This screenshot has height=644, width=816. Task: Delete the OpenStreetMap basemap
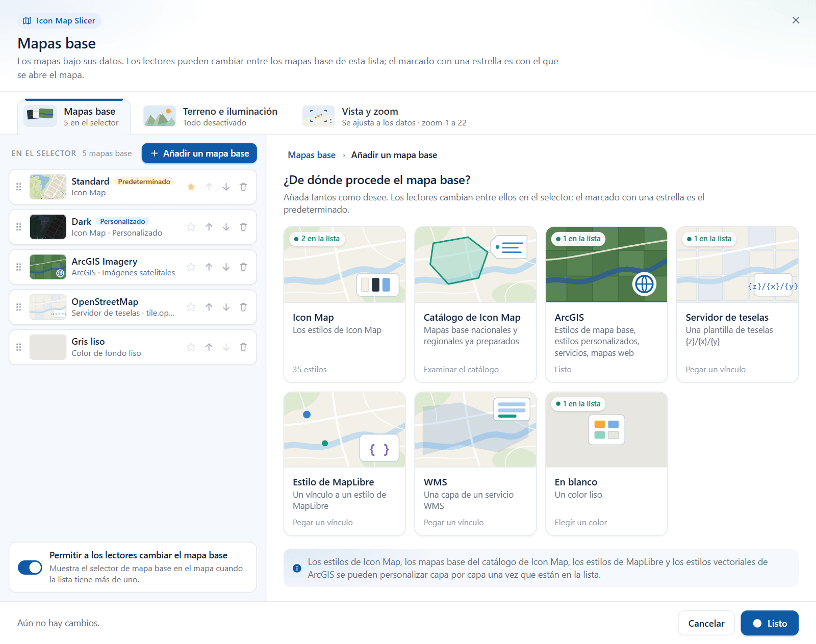[243, 307]
